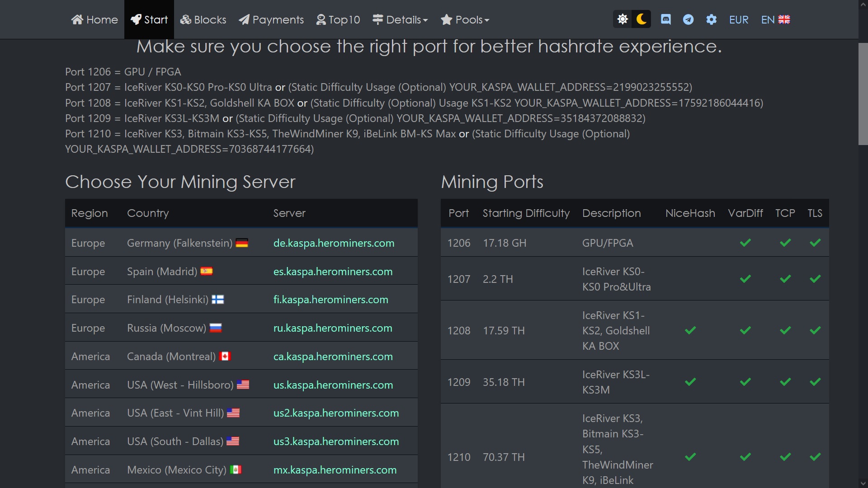
Task: Click TLS checkmark for port 1207
Action: pos(815,279)
